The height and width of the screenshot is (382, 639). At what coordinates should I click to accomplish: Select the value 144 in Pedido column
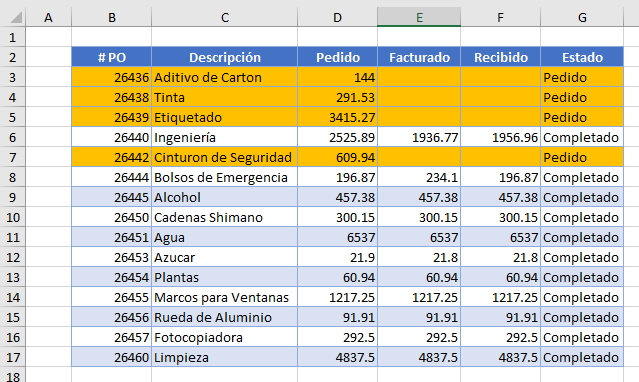pos(337,77)
